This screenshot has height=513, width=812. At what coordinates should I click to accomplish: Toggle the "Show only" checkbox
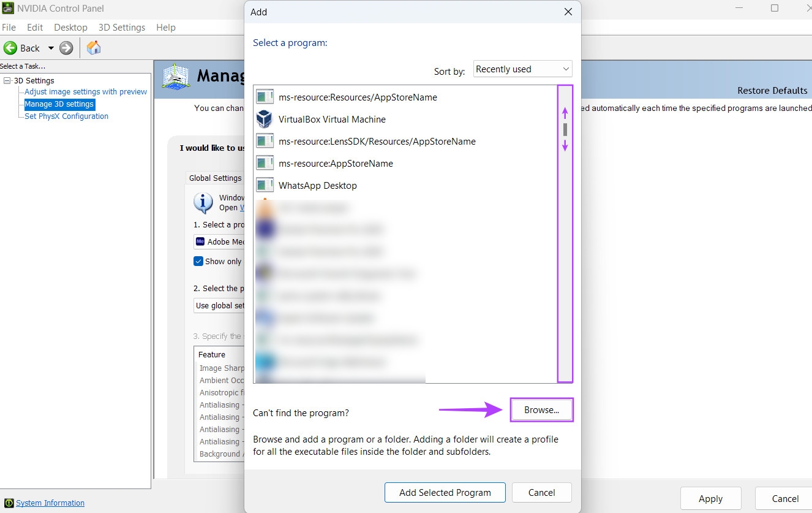pyautogui.click(x=198, y=261)
